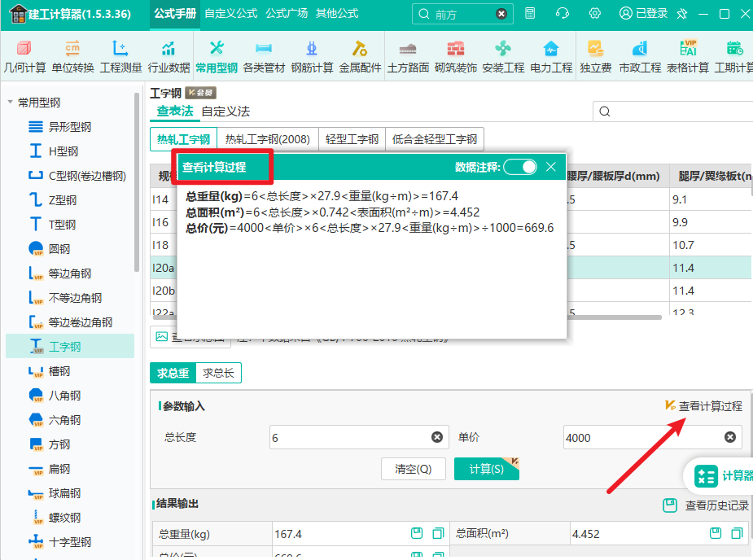Clear the 单价 input value

(x=730, y=437)
